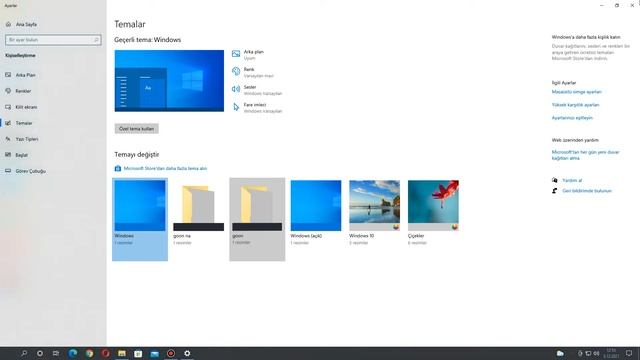Select Görev Çubuğu in sidebar

(31, 171)
